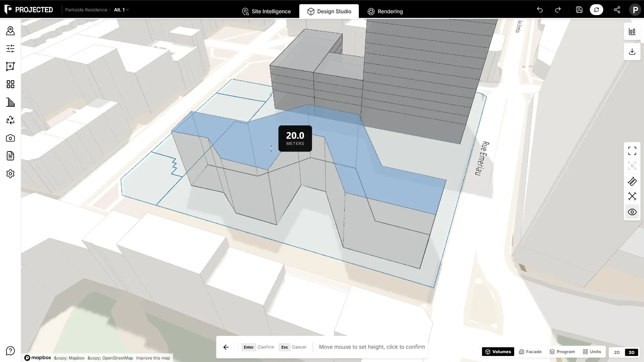Image resolution: width=644 pixels, height=362 pixels.
Task: Select the add volume tool
Action: click(10, 66)
